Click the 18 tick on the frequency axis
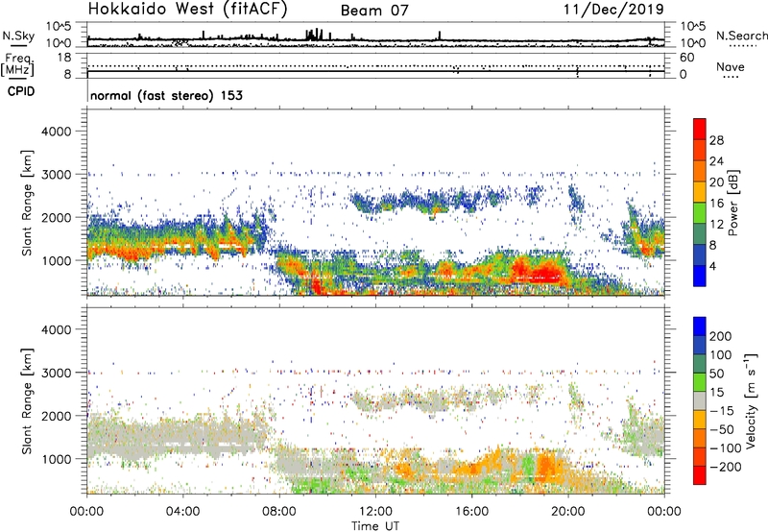Screen dimensions: 768x532 (64, 58)
